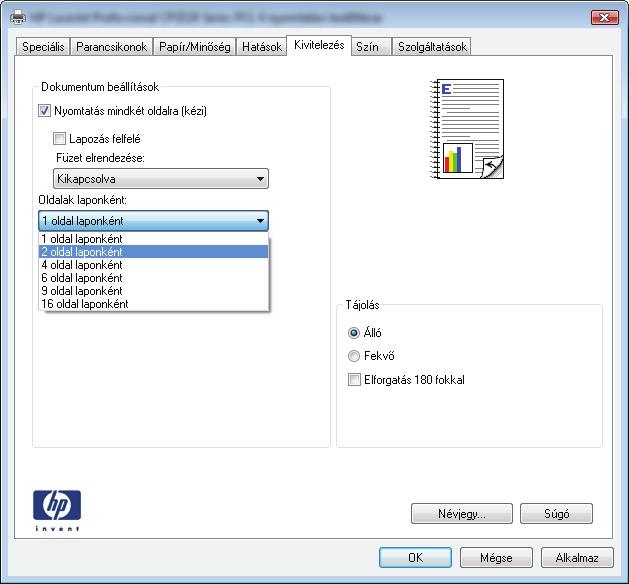Switch to the Parancsikonok tab
Viewport: 629px width, 584px height.
[112, 47]
